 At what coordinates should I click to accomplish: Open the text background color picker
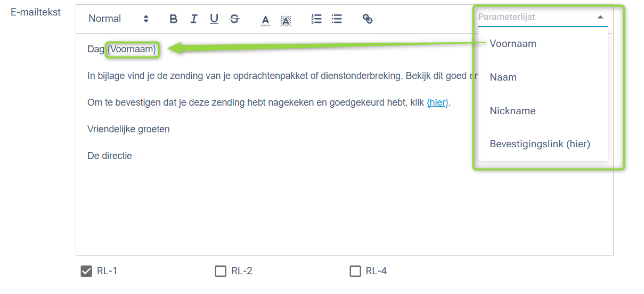(x=286, y=20)
